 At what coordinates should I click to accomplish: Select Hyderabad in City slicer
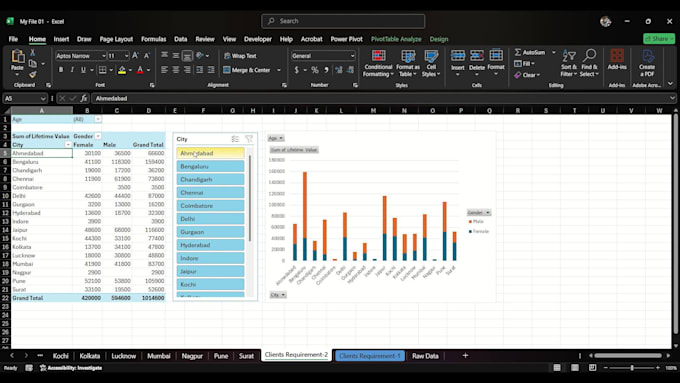coord(210,245)
